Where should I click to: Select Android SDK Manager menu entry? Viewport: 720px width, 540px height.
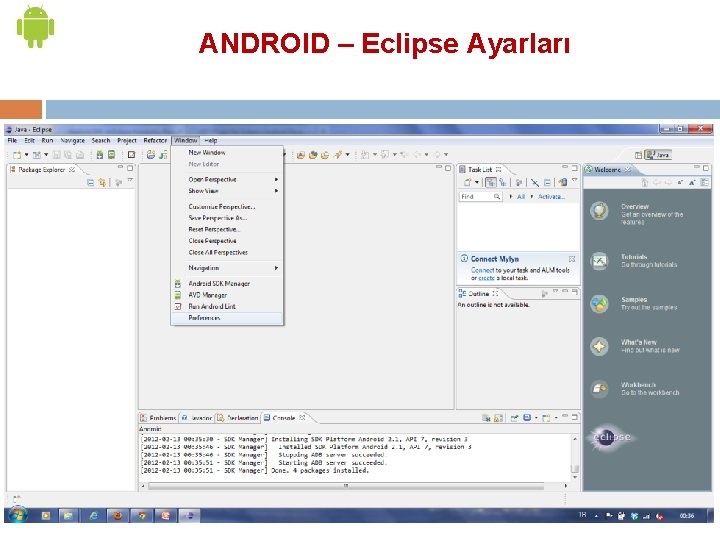227,283
